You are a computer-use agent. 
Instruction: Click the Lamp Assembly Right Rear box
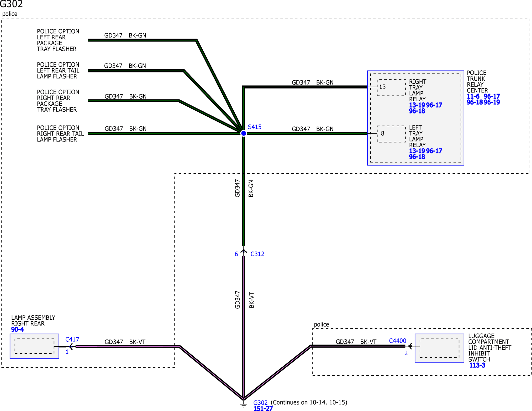[34, 346]
